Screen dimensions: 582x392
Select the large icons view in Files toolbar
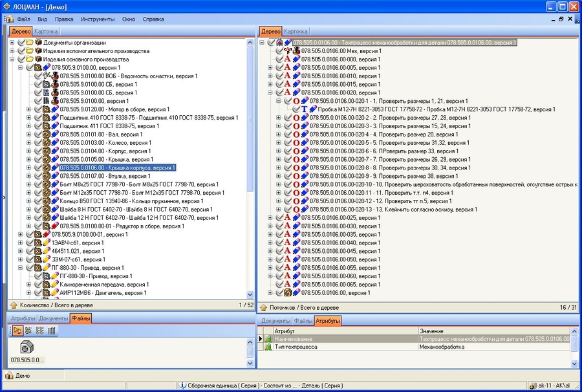[x=18, y=331]
